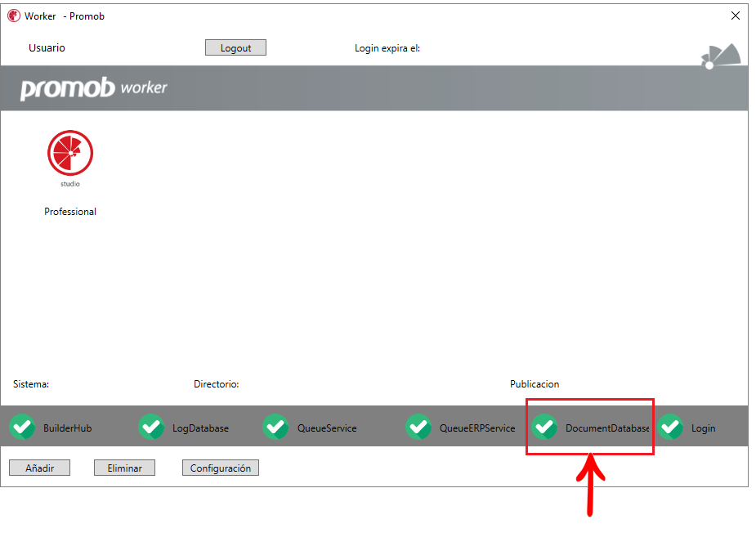Click the 'Publicacion' label
The height and width of the screenshot is (533, 756).
535,384
